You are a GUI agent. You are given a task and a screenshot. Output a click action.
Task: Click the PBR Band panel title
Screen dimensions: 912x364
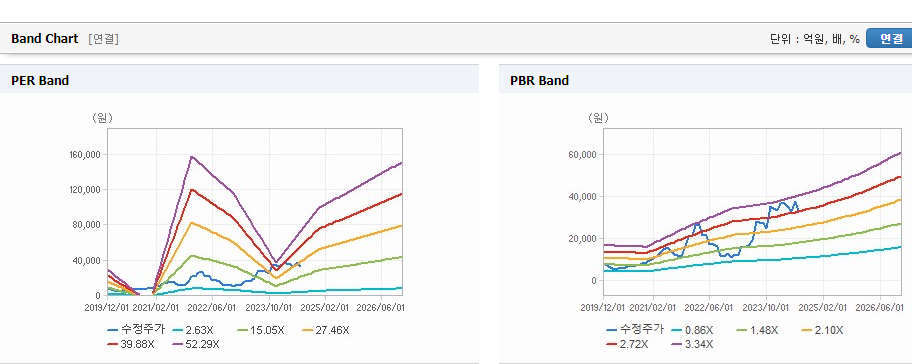(x=539, y=81)
